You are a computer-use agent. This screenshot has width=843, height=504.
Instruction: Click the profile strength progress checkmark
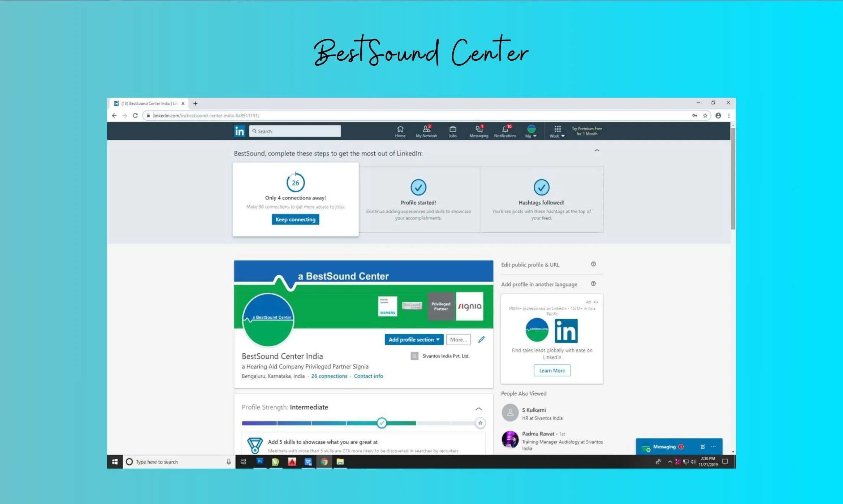382,423
